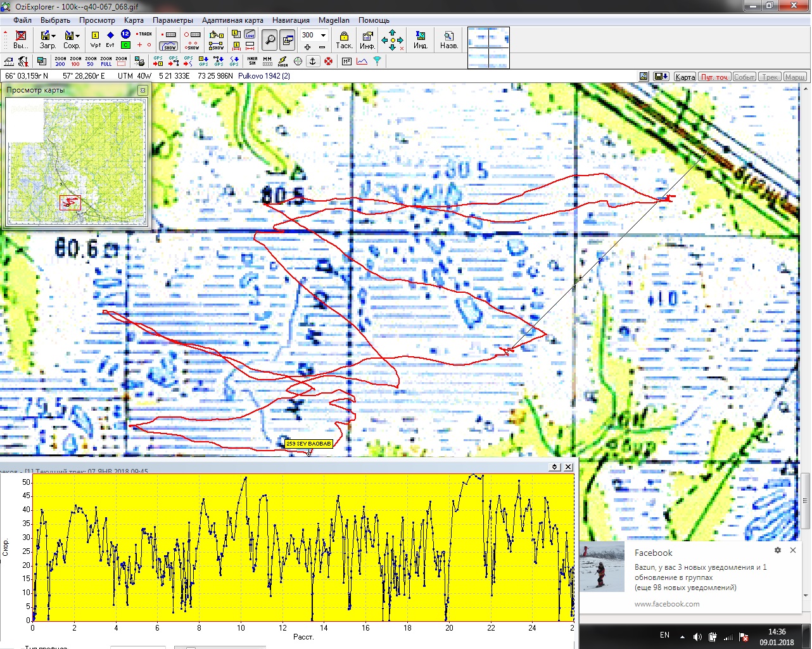Open the Magellan menu
The height and width of the screenshot is (649, 812).
tap(333, 20)
